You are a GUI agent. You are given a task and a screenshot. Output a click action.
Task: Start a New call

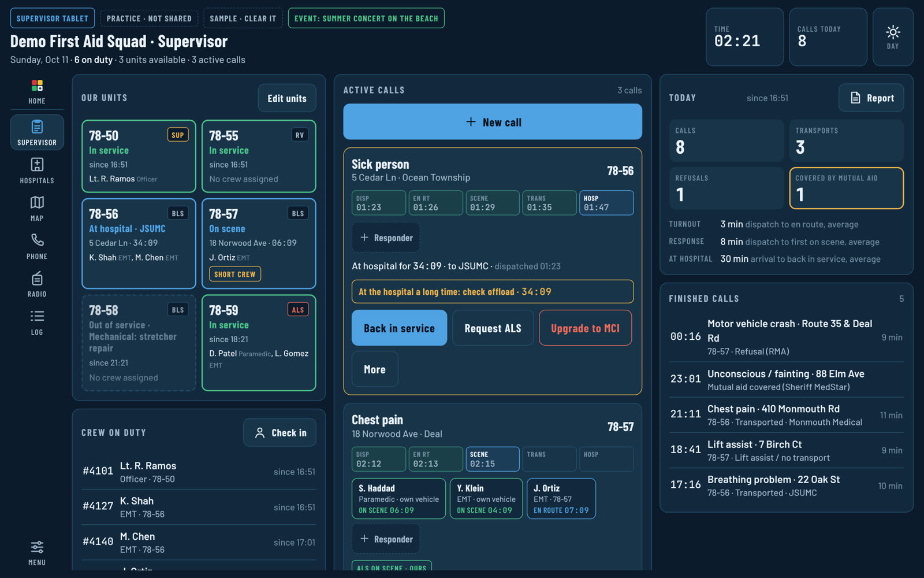[x=493, y=122]
